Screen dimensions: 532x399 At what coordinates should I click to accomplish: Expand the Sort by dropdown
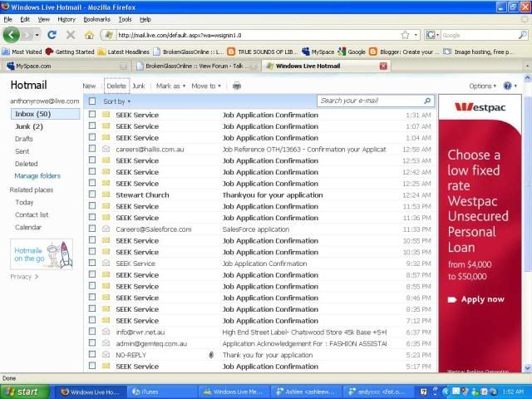tap(117, 101)
